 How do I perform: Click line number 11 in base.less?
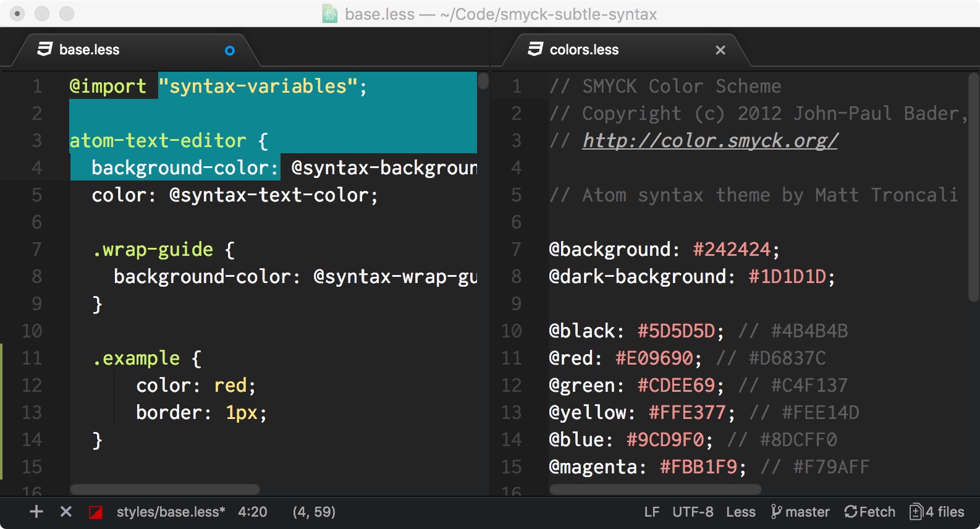pos(32,358)
